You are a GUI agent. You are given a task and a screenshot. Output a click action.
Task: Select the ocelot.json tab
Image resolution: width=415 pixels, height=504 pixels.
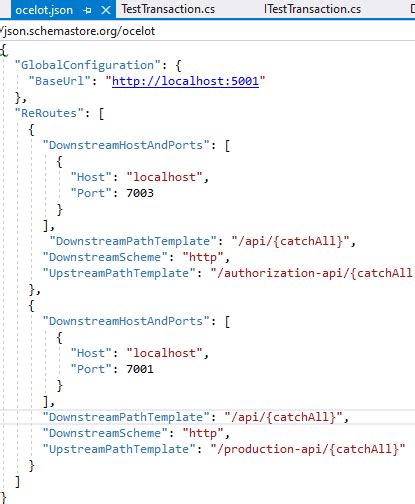coord(44,10)
